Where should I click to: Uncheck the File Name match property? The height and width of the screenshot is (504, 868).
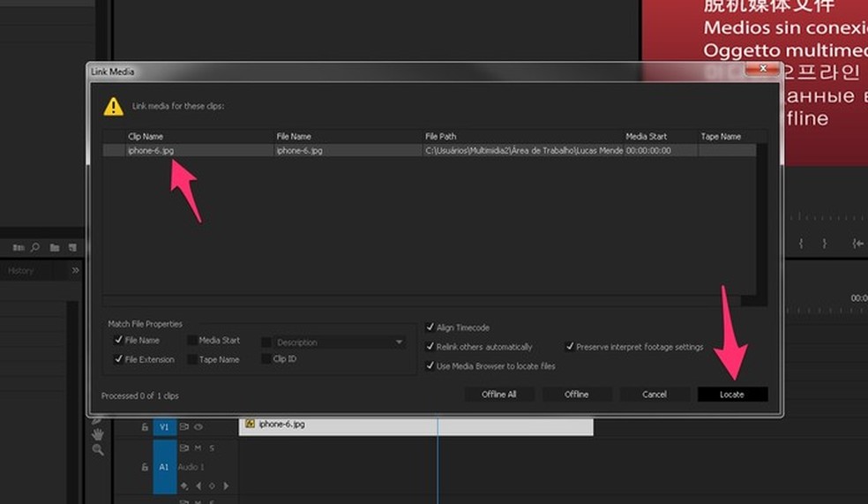[118, 340]
